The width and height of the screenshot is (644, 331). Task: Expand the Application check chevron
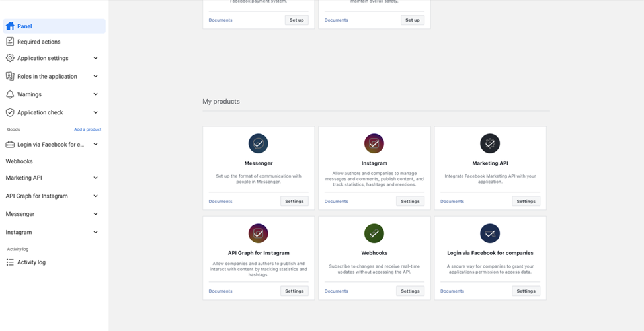click(95, 112)
